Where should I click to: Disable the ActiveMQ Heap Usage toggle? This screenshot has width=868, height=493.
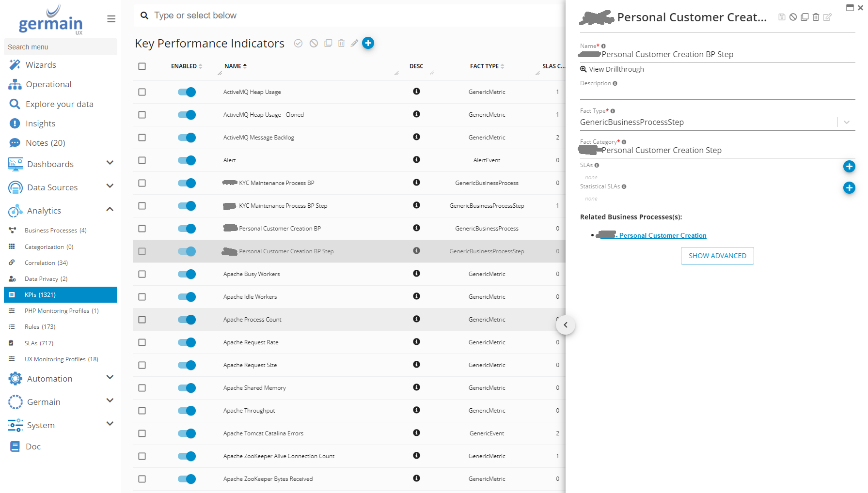(x=187, y=92)
